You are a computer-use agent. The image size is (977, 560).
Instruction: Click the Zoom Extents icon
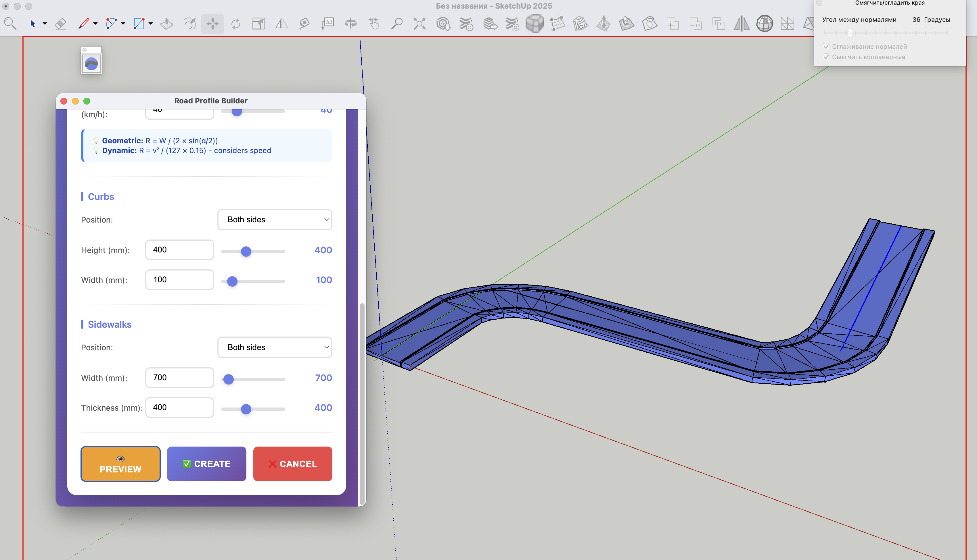click(419, 24)
